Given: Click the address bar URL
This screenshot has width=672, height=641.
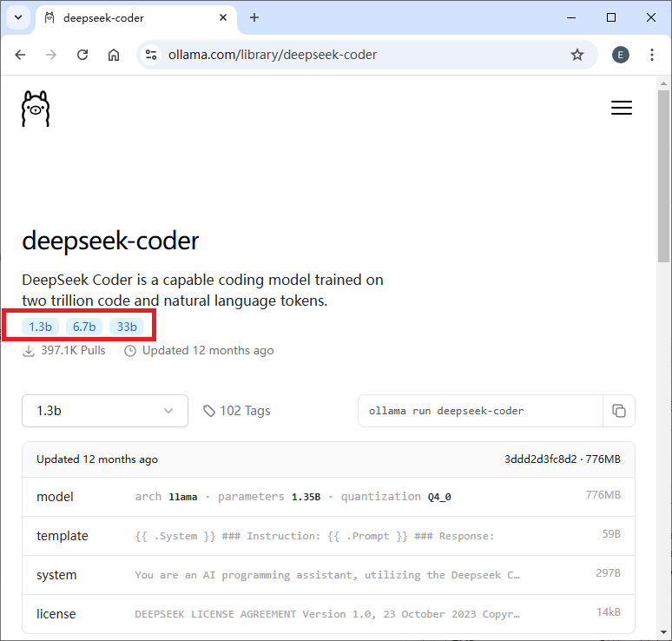Looking at the screenshot, I should (273, 55).
